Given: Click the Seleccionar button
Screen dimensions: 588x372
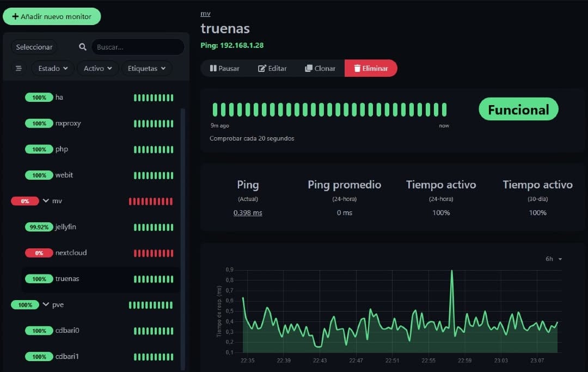Looking at the screenshot, I should pos(34,47).
